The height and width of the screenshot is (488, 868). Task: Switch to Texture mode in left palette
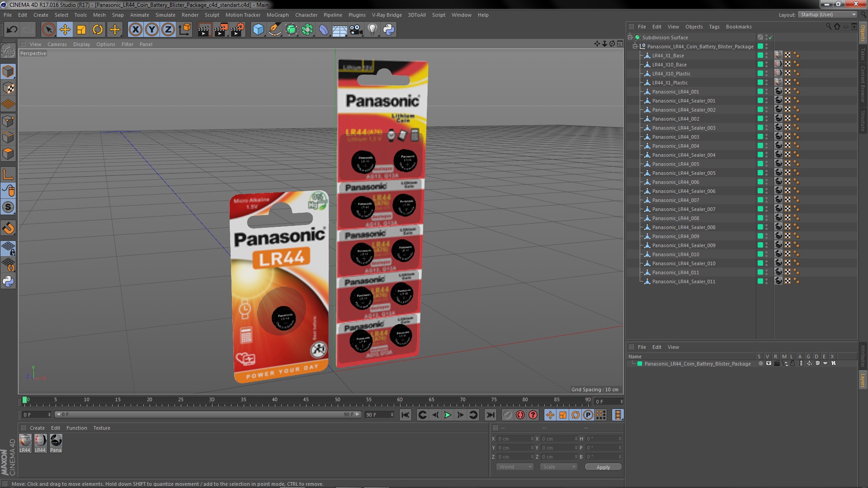[8, 88]
